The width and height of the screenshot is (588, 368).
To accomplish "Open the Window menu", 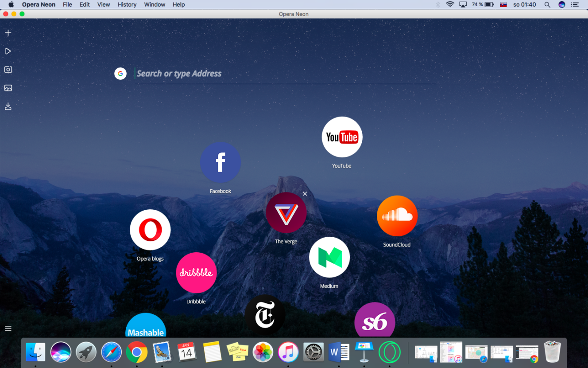I will point(155,4).
